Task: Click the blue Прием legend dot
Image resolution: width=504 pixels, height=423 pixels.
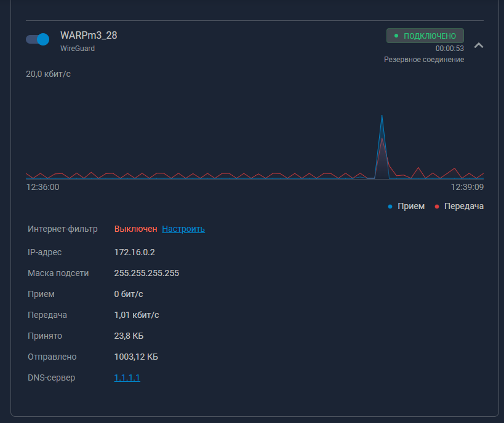Action: 390,207
